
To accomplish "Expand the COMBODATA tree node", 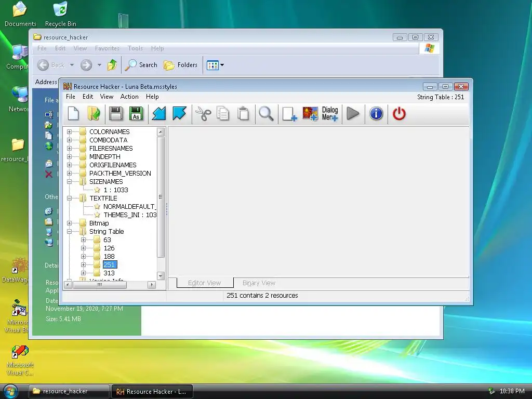I will [69, 140].
